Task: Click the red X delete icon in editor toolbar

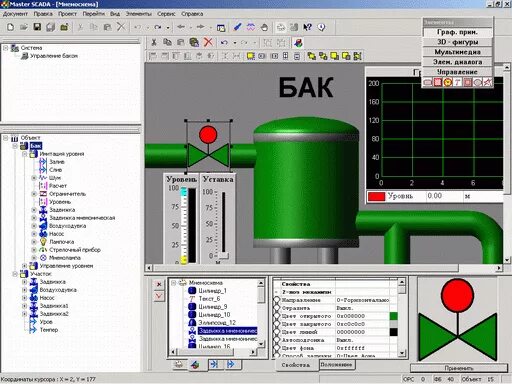Action: click(208, 42)
